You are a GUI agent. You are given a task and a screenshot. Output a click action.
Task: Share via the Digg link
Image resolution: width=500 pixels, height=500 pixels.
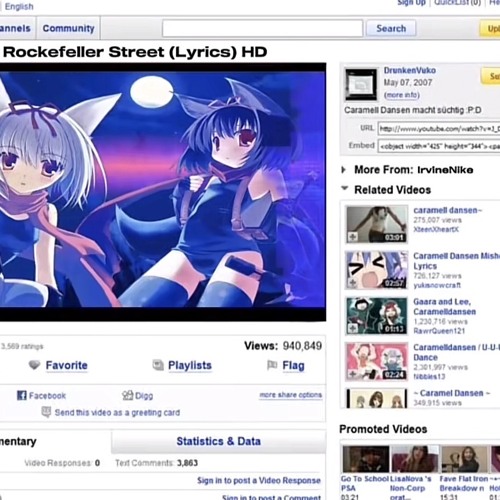point(144,396)
